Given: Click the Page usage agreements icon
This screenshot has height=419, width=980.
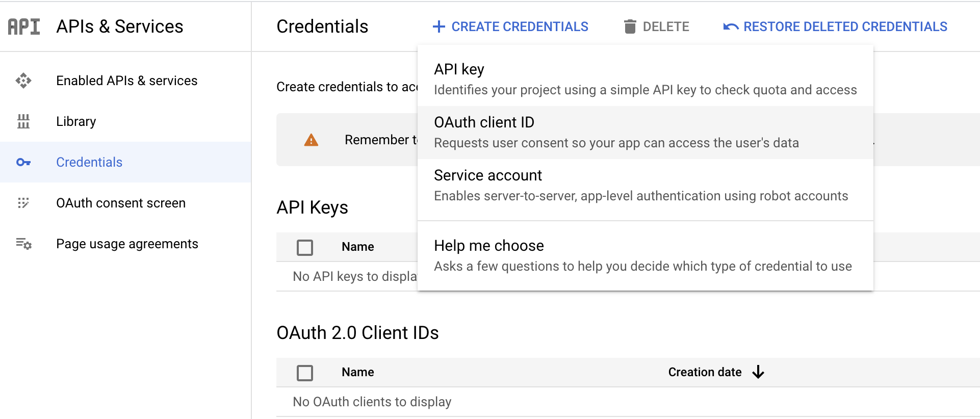Looking at the screenshot, I should pyautogui.click(x=23, y=244).
